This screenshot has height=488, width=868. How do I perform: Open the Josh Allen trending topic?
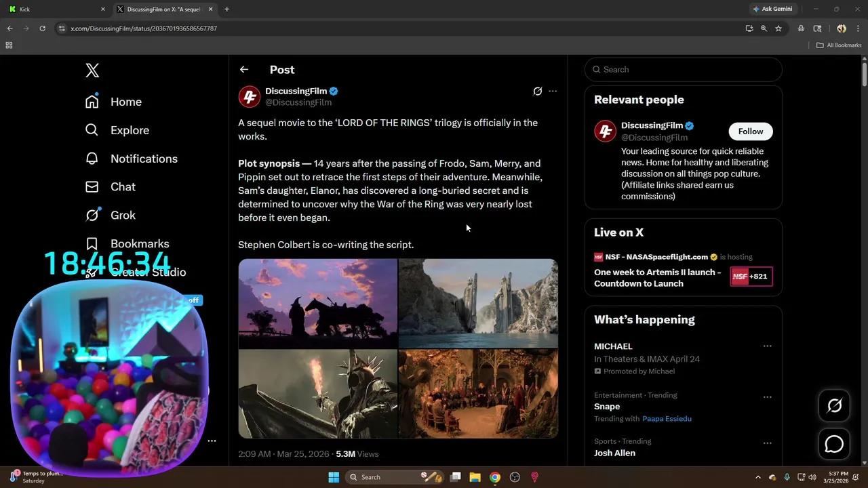pos(614,453)
